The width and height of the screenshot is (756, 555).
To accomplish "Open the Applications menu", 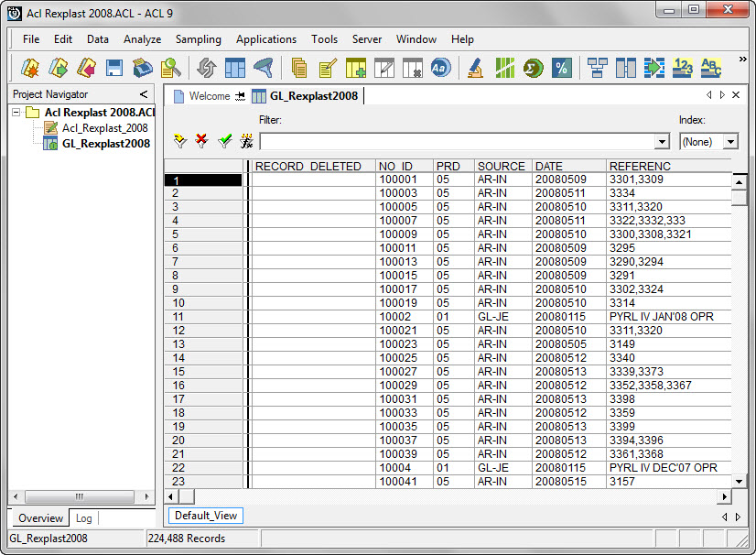I will (266, 39).
